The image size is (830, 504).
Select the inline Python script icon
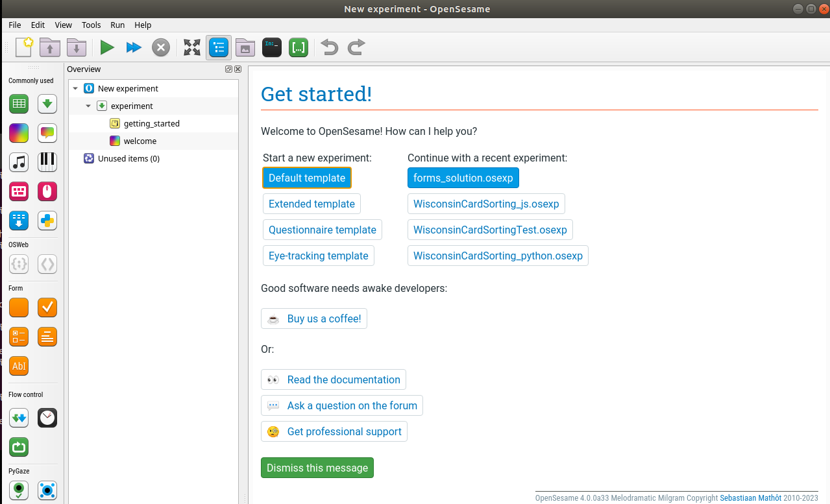pos(47,221)
